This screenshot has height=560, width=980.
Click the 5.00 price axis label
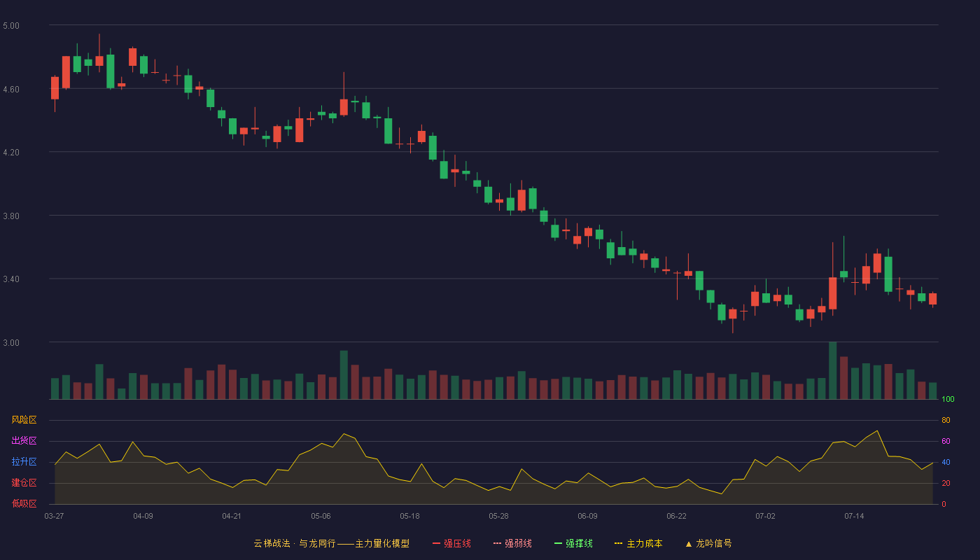(11, 26)
